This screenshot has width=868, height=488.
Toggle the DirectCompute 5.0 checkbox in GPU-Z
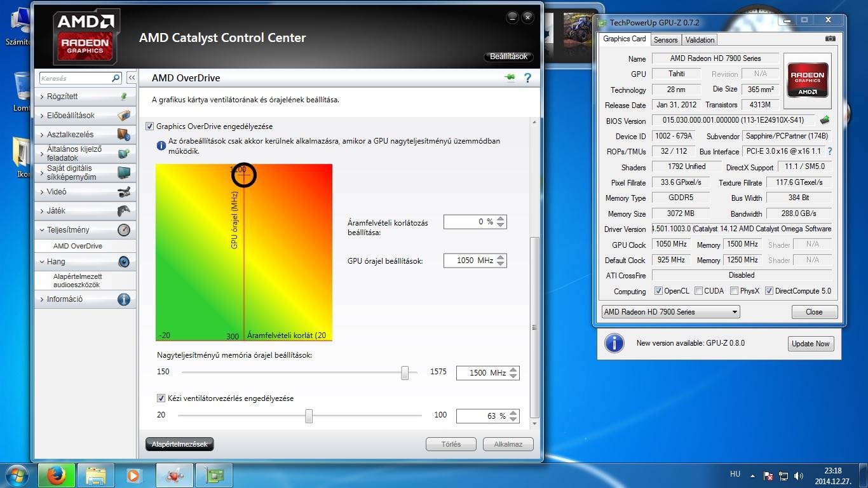point(769,291)
